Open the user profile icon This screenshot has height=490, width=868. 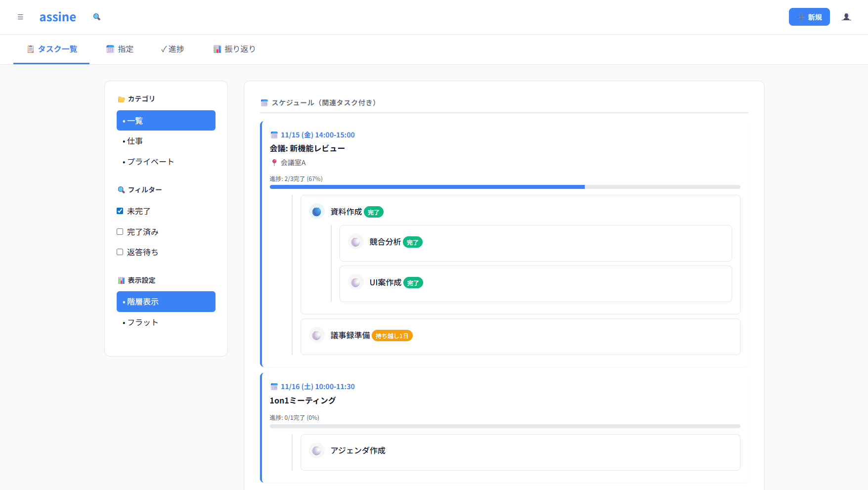tap(846, 17)
